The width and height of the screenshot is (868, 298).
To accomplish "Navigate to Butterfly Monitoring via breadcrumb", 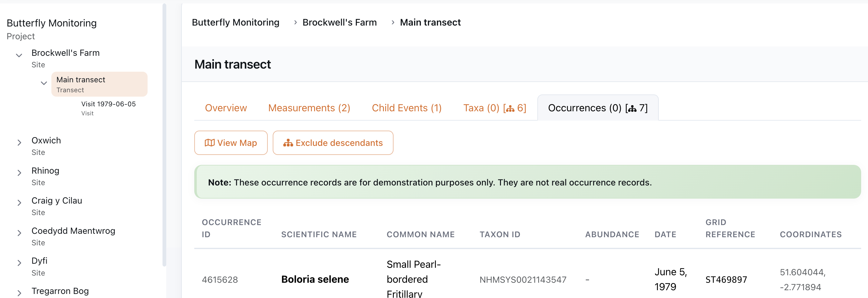I will point(236,22).
